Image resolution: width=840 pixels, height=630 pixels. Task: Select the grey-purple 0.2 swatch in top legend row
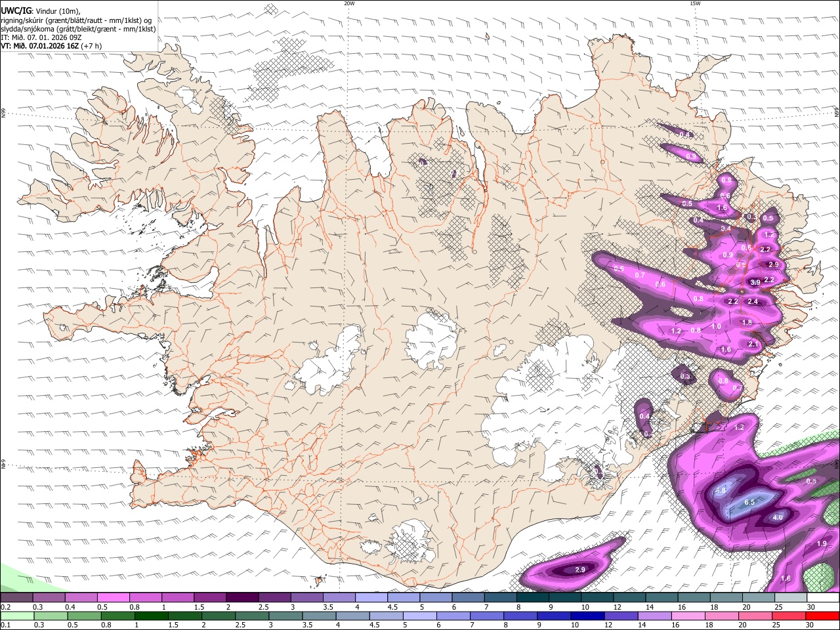coord(16,598)
